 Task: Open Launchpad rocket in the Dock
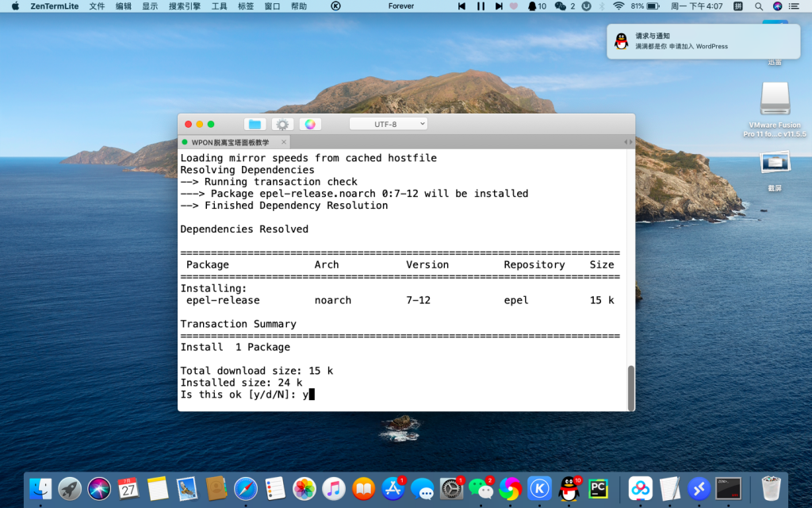(70, 488)
